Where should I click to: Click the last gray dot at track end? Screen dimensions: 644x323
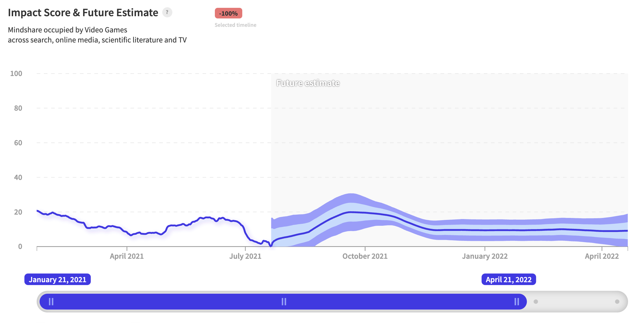coord(617,301)
